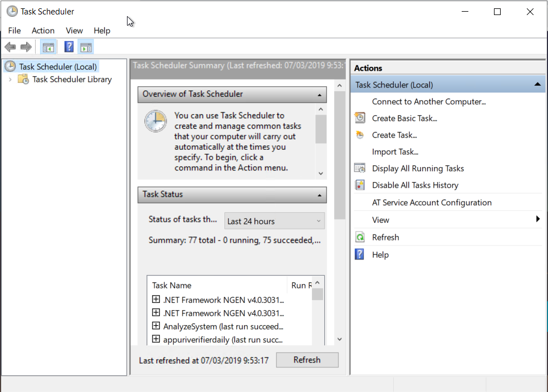The image size is (548, 392).
Task: Click the Create Basic Task icon
Action: pos(360,118)
